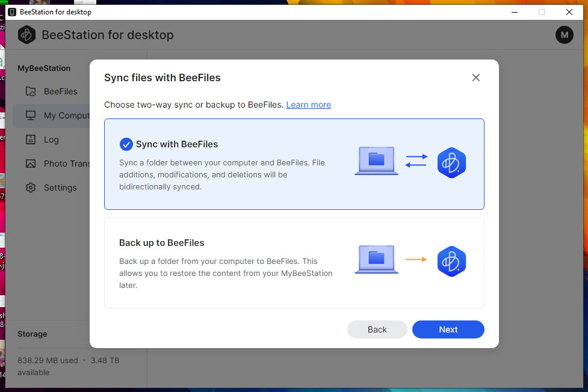Click the laptop icon in Sync option
The image size is (588, 392).
(376, 161)
